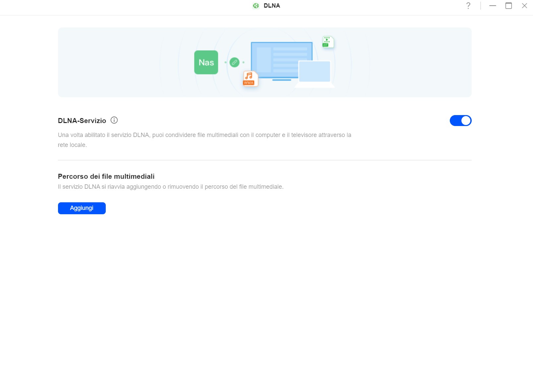This screenshot has width=533, height=392.
Task: Click the orange WMA music file icon
Action: tap(250, 79)
